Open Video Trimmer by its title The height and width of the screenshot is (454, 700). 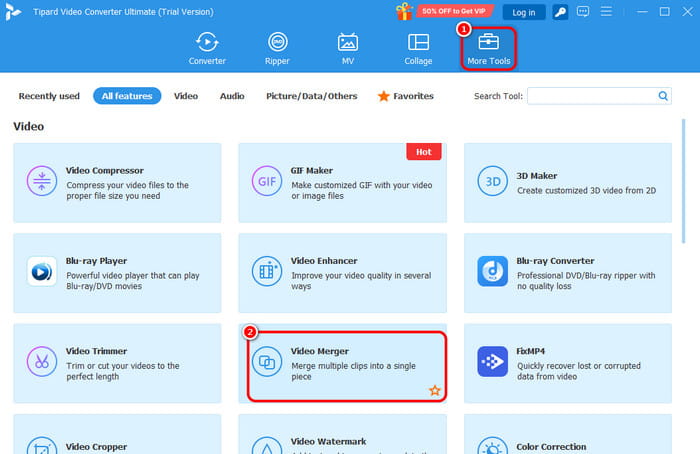pyautogui.click(x=96, y=351)
